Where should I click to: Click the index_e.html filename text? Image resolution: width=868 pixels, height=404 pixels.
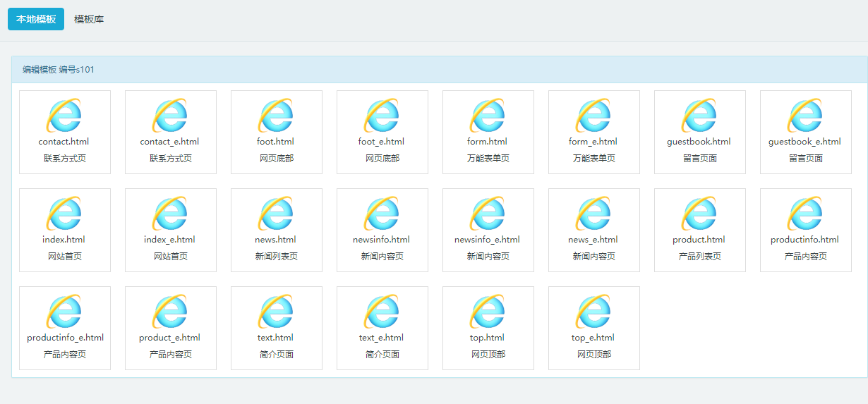coord(170,240)
